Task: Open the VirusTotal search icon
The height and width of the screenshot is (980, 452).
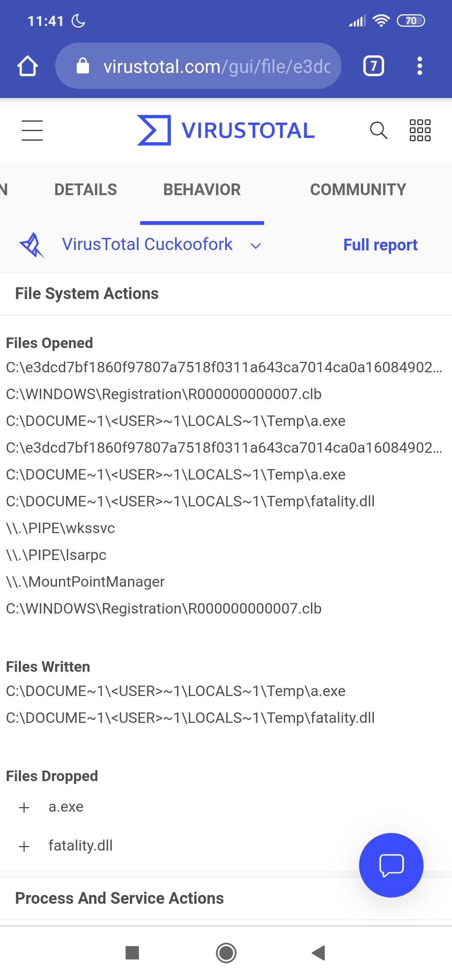Action: [x=378, y=130]
